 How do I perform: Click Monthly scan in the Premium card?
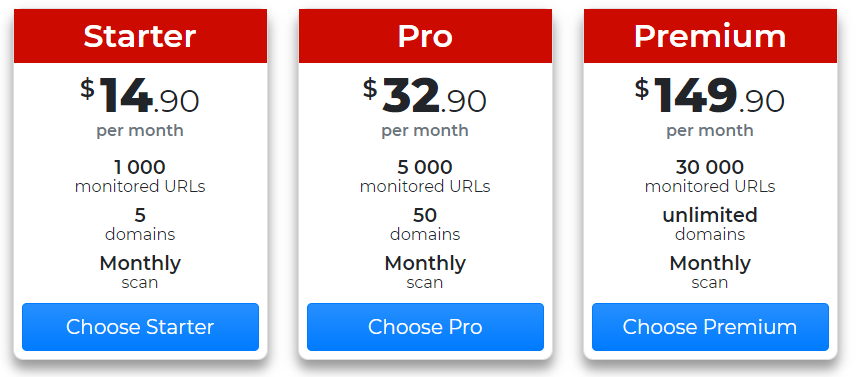tap(710, 273)
